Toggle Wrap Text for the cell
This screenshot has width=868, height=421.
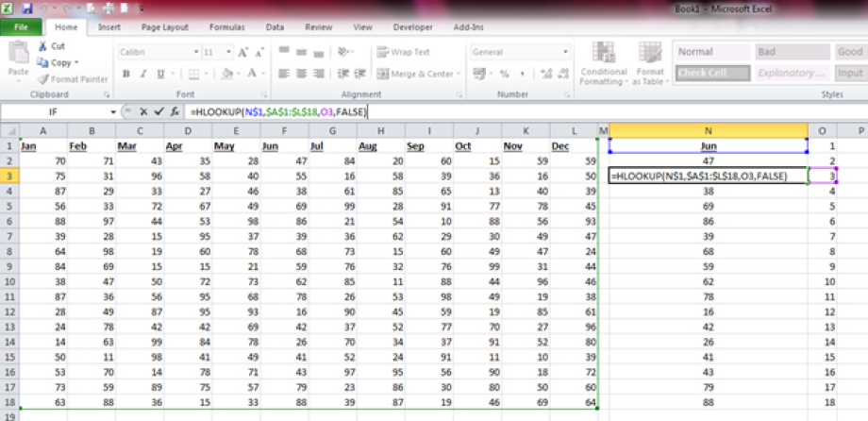(403, 52)
